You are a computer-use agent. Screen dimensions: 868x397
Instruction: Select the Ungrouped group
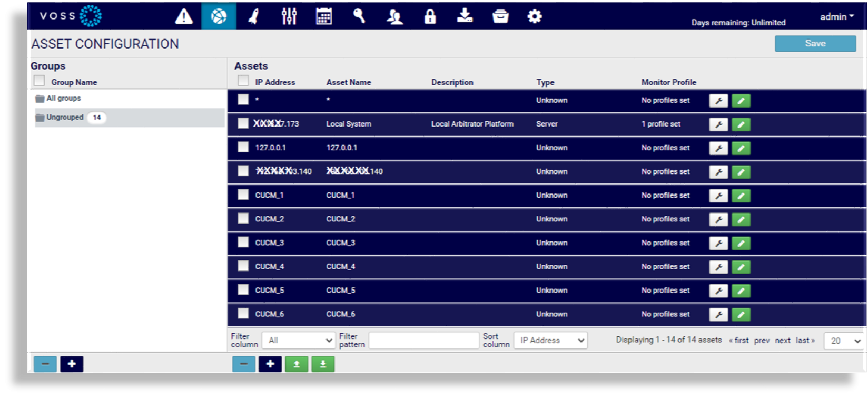130,118
